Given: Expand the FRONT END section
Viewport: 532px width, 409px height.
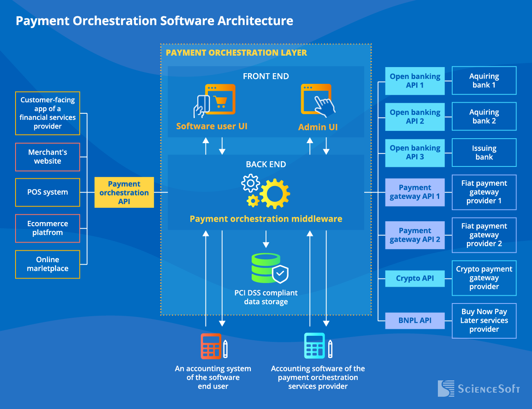Looking at the screenshot, I should click(x=266, y=76).
